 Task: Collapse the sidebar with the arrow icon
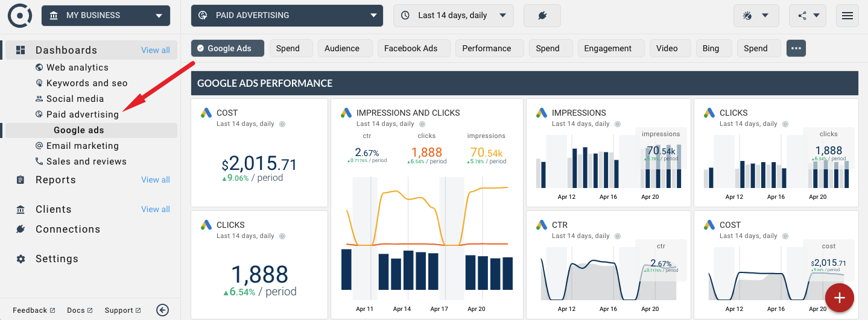pyautogui.click(x=162, y=310)
